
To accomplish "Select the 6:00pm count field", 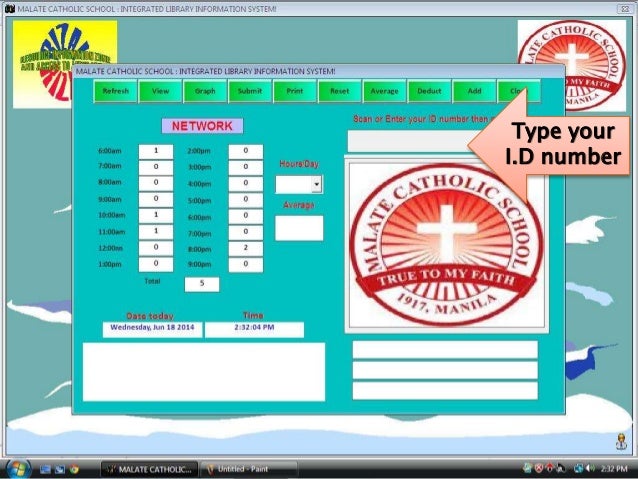I will [x=246, y=216].
